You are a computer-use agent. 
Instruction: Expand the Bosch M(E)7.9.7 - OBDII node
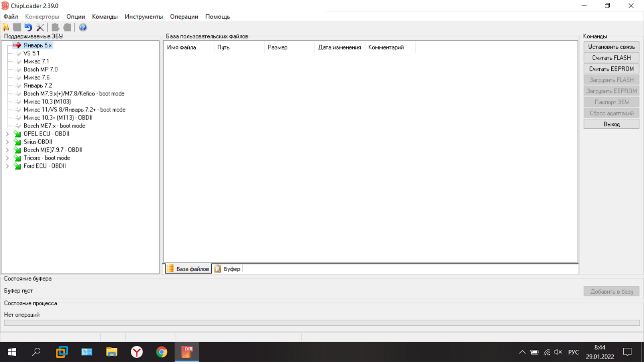coord(7,150)
